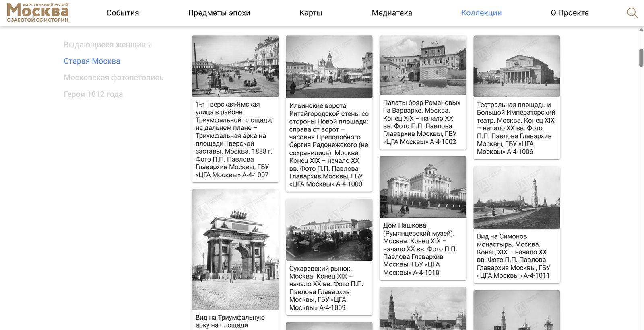Open the search magnifier icon

click(x=632, y=13)
